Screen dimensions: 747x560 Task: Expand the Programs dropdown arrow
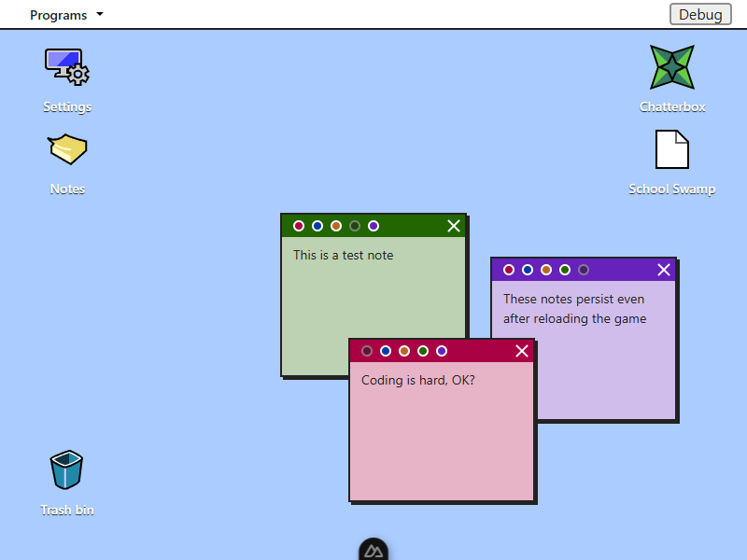[100, 14]
